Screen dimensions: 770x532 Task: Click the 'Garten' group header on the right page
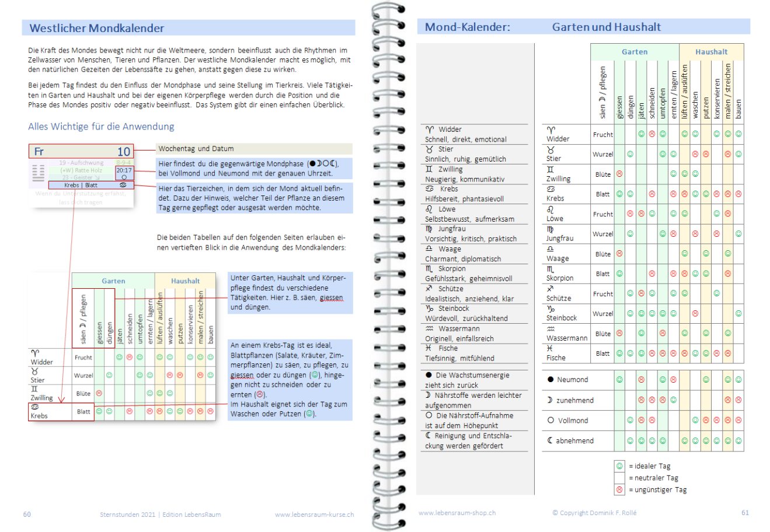point(635,52)
